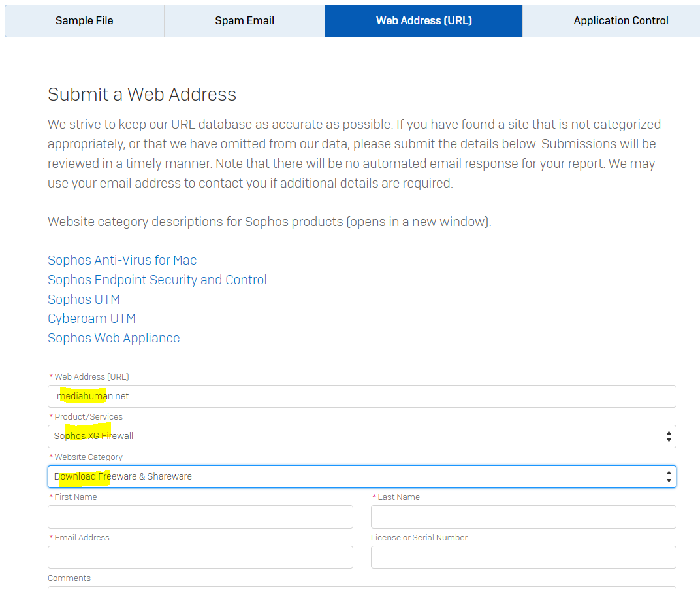Click the License or Serial Number label
700x611 pixels.
tap(419, 537)
